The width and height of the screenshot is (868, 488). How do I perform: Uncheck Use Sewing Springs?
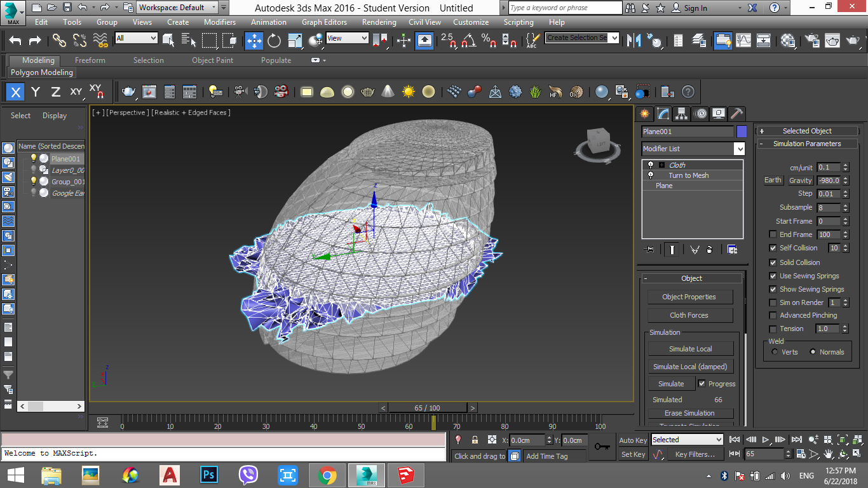(x=773, y=276)
